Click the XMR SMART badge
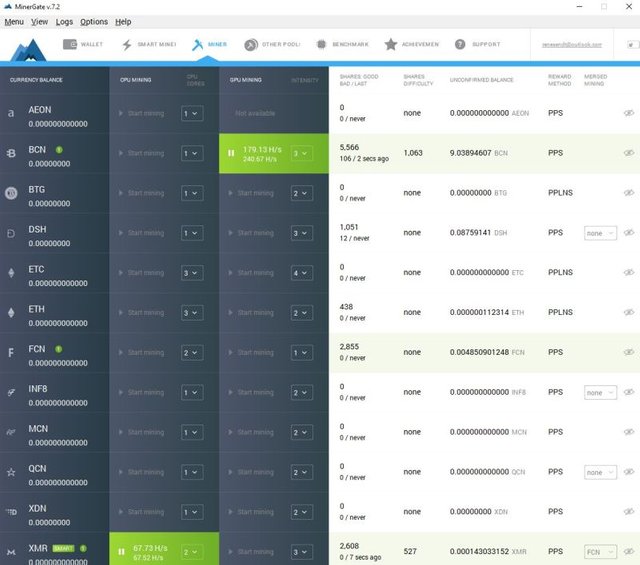640x565 pixels. pyautogui.click(x=63, y=548)
